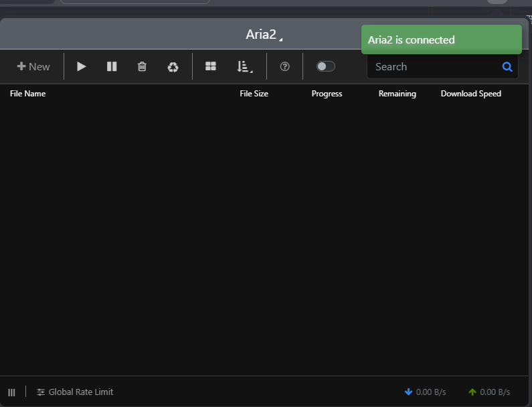
Task: Sort by File Name column header
Action: point(28,94)
